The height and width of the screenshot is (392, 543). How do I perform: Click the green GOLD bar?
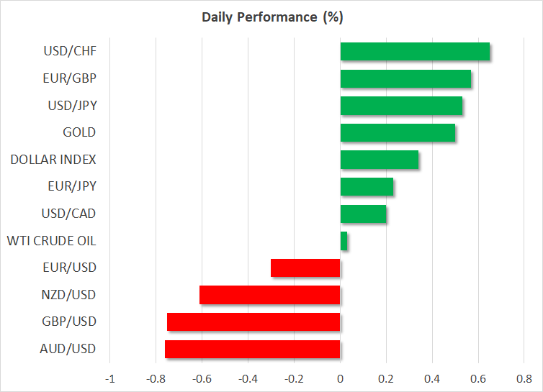click(x=398, y=133)
